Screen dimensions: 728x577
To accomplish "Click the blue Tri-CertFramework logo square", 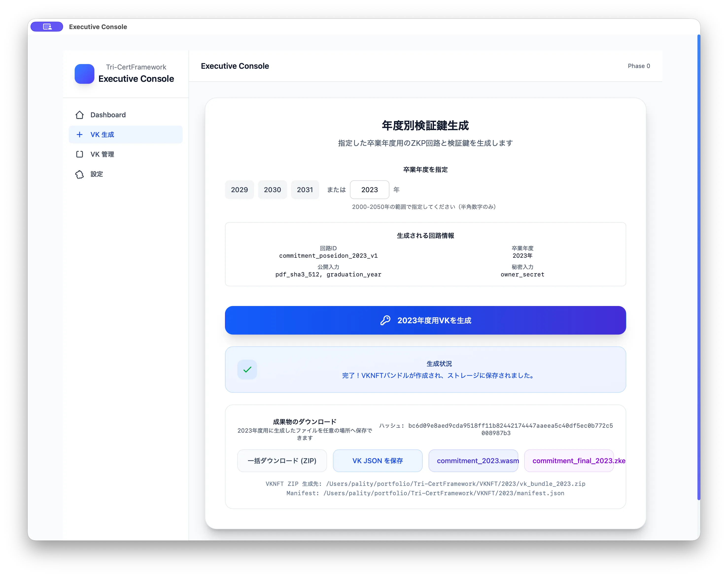I will pos(85,74).
